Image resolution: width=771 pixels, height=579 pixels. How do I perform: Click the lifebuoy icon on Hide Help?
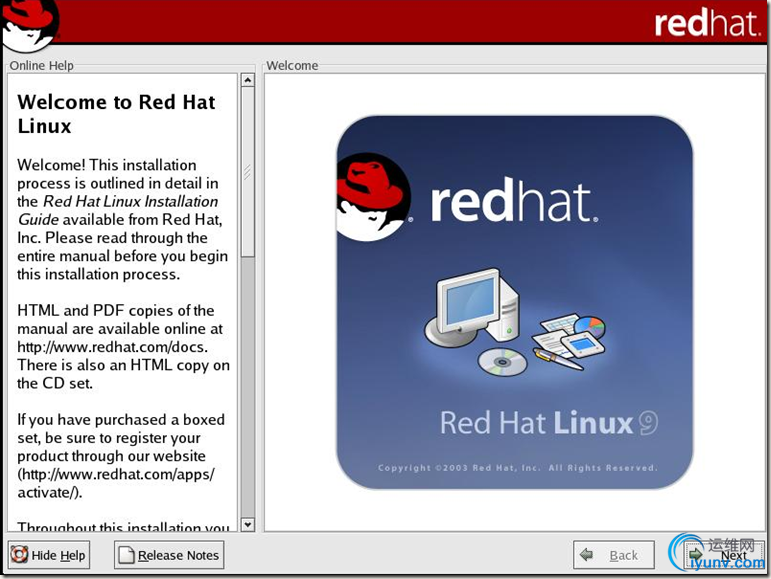19,555
